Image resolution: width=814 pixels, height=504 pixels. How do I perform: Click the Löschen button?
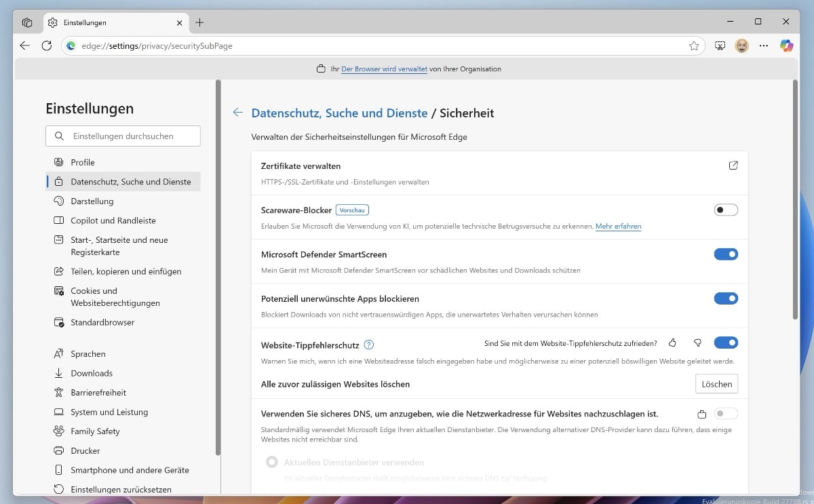pos(716,384)
